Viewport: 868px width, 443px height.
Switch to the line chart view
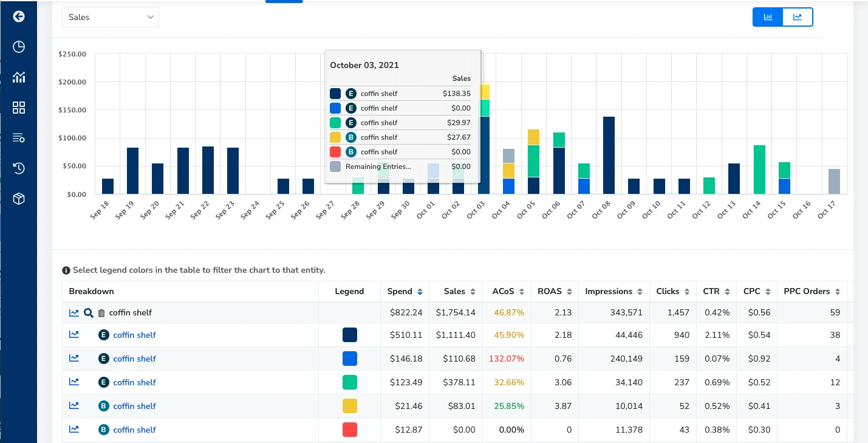[798, 17]
